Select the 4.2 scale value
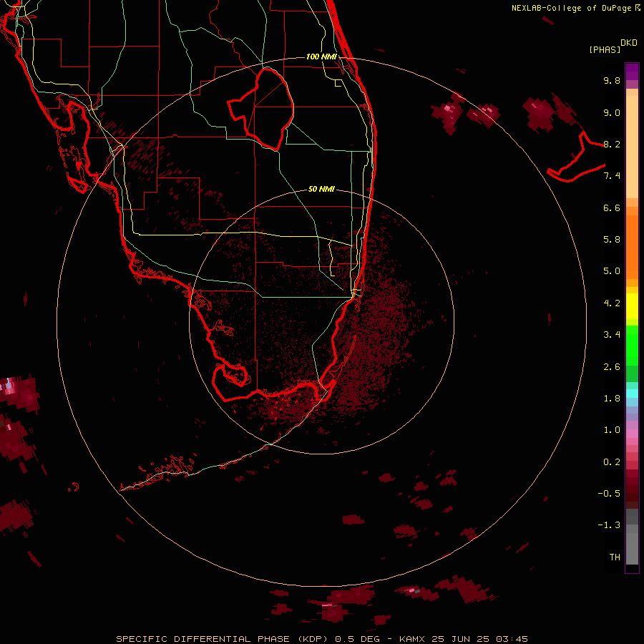This screenshot has height=644, width=644. [x=612, y=303]
